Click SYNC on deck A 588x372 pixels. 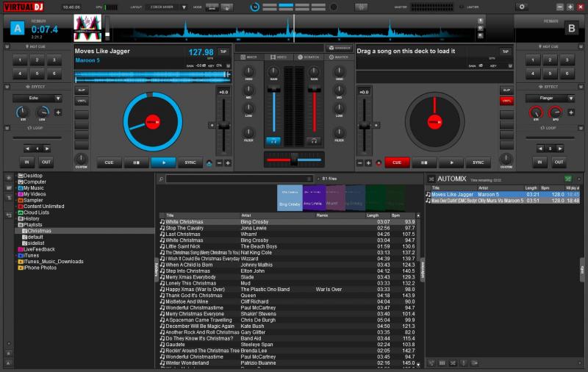pos(190,162)
